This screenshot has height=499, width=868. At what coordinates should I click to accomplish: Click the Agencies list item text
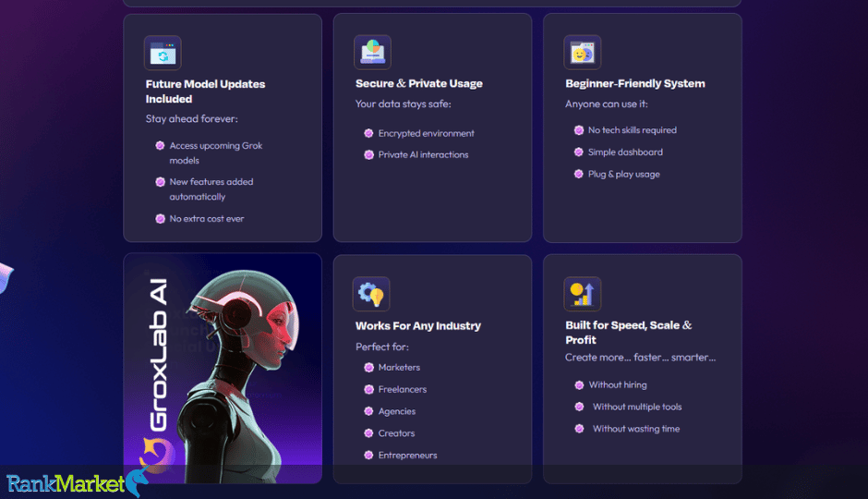coord(397,411)
